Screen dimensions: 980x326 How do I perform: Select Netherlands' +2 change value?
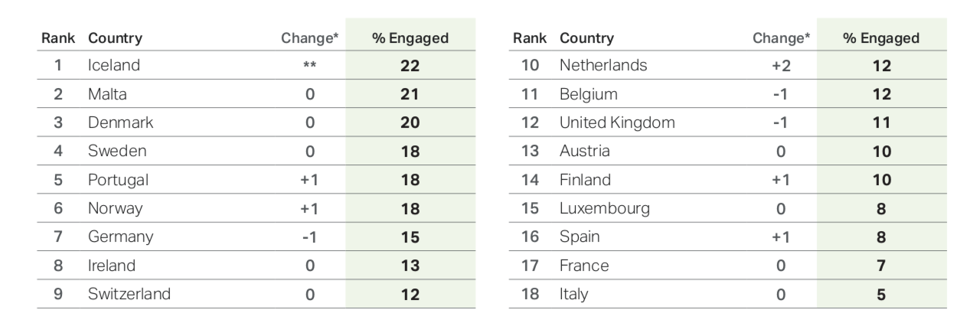pos(781,66)
